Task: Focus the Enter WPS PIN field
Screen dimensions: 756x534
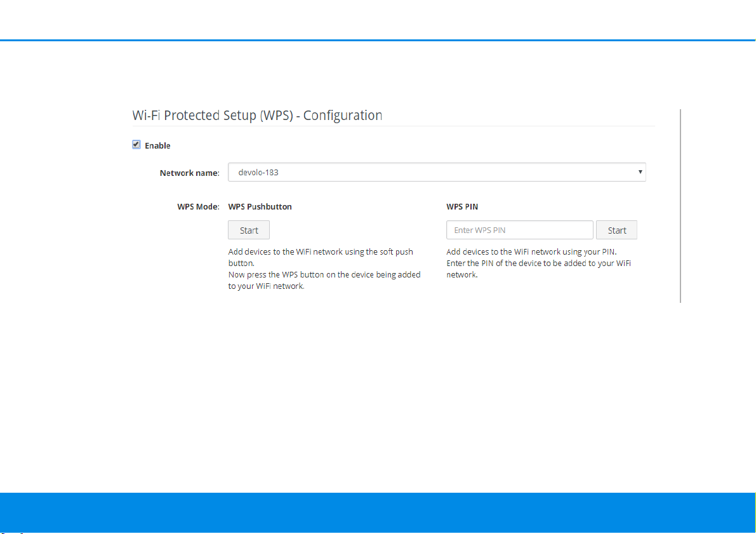Action: (520, 230)
